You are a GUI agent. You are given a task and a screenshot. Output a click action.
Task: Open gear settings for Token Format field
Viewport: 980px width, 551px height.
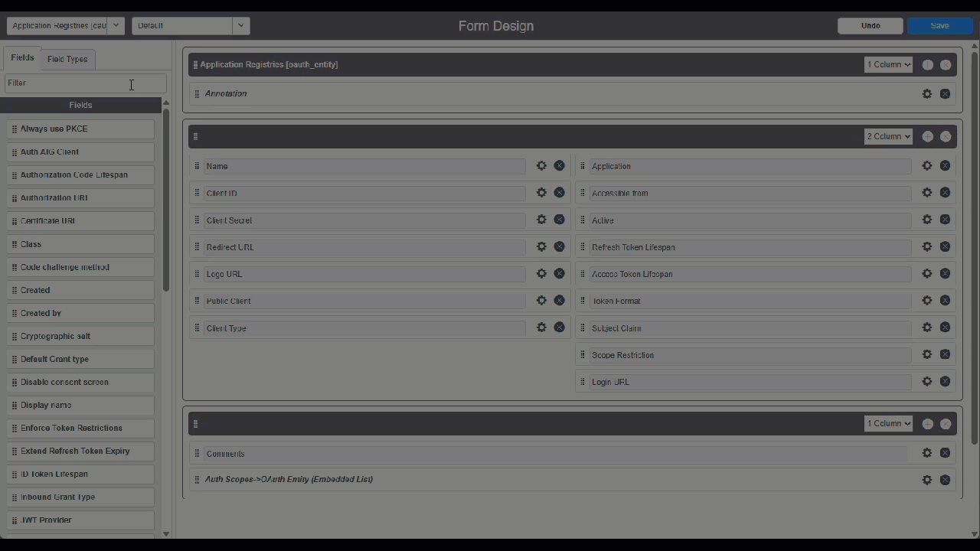pos(926,301)
